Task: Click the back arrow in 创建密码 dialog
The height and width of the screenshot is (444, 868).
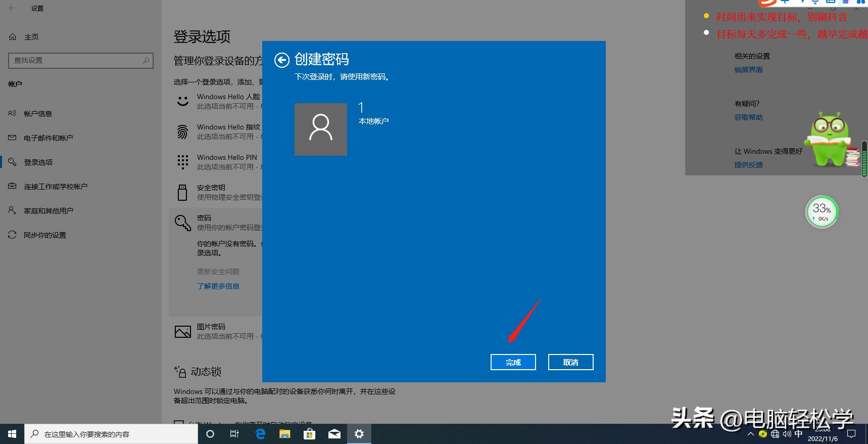Action: pyautogui.click(x=282, y=60)
